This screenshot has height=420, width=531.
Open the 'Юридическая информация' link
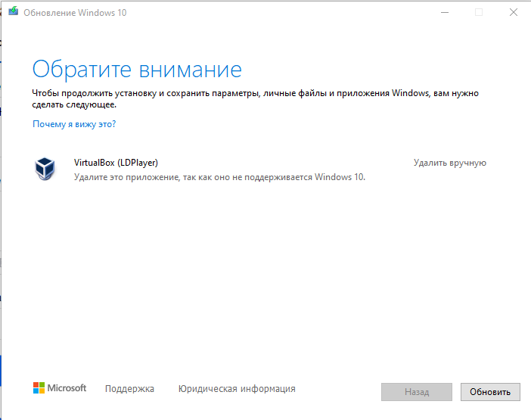point(237,389)
